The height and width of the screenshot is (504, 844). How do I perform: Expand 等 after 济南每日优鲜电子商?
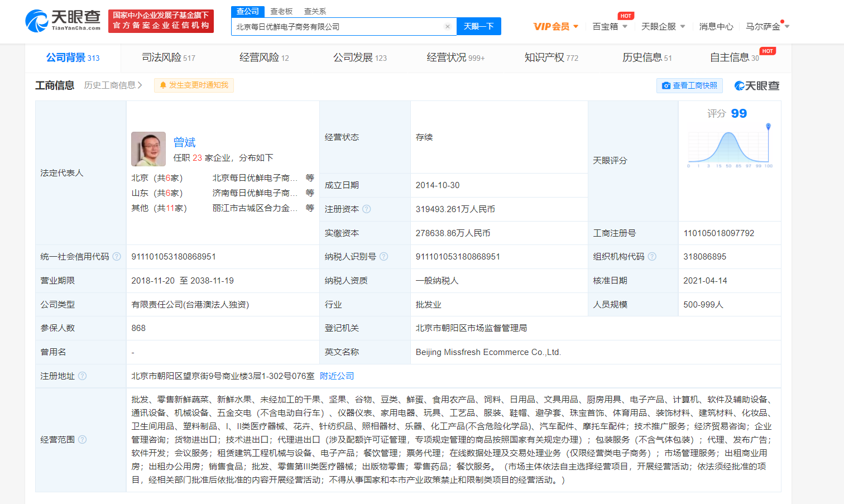[310, 193]
